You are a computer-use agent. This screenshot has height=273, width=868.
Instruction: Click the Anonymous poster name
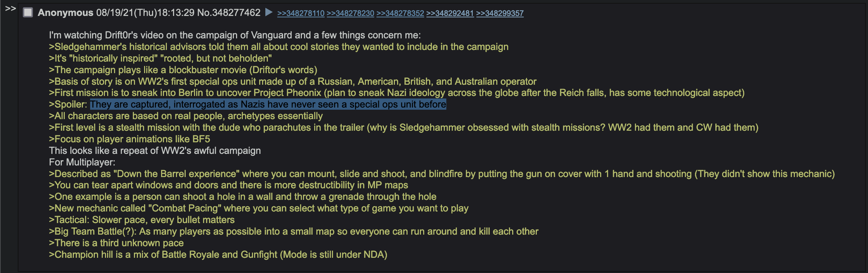click(66, 13)
